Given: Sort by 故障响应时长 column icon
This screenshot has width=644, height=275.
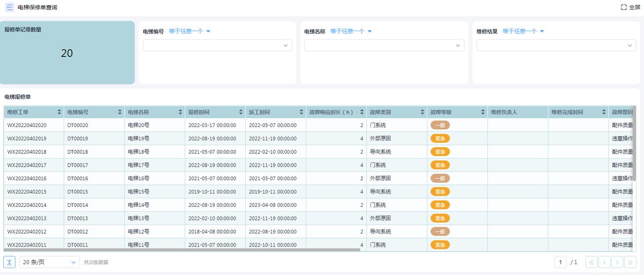Looking at the screenshot, I should click(x=362, y=112).
